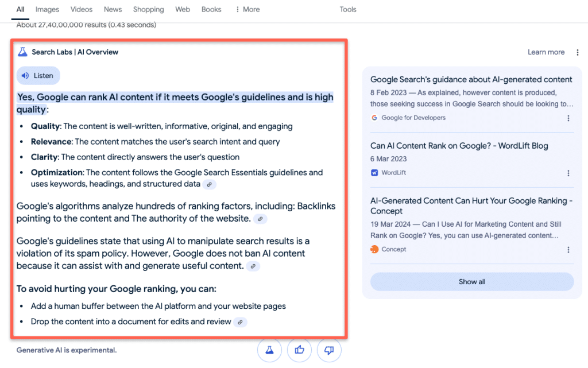
Task: Click the link icon after 'edits and review'
Action: click(x=239, y=321)
